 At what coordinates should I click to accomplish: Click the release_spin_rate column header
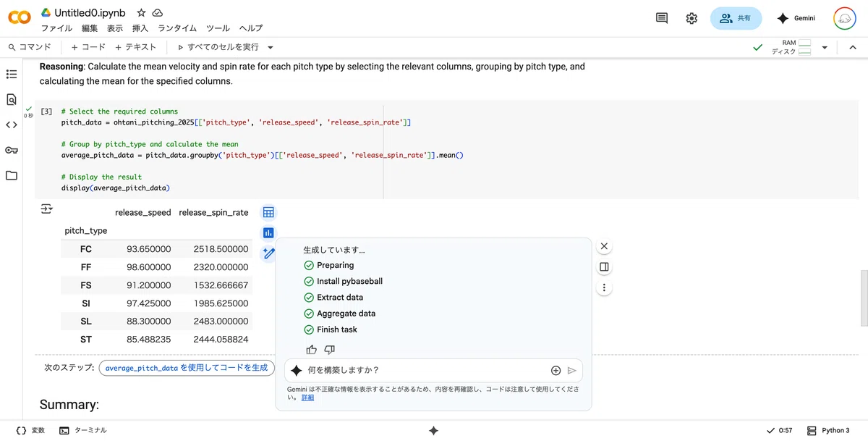tap(213, 212)
